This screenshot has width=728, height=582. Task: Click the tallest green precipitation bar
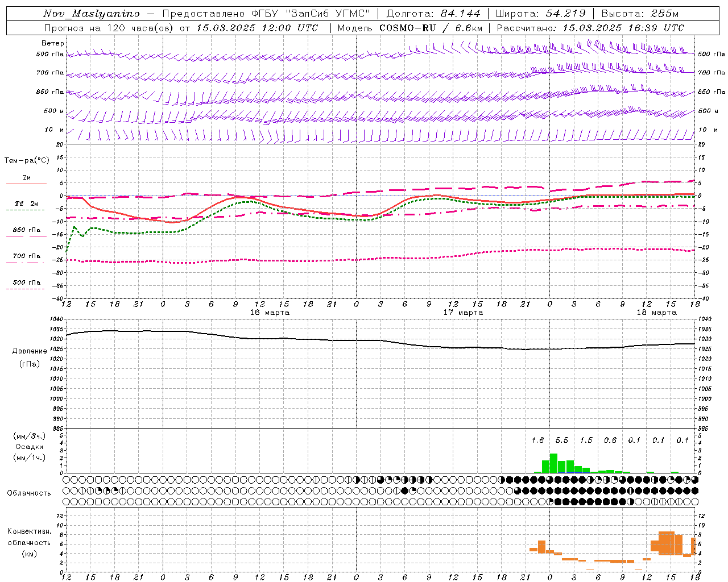553,463
